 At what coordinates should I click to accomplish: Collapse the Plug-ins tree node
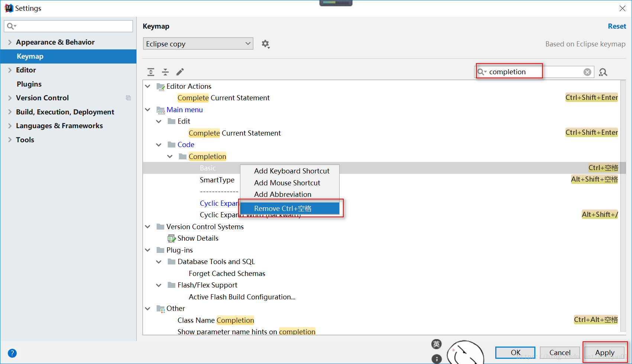[x=148, y=250]
